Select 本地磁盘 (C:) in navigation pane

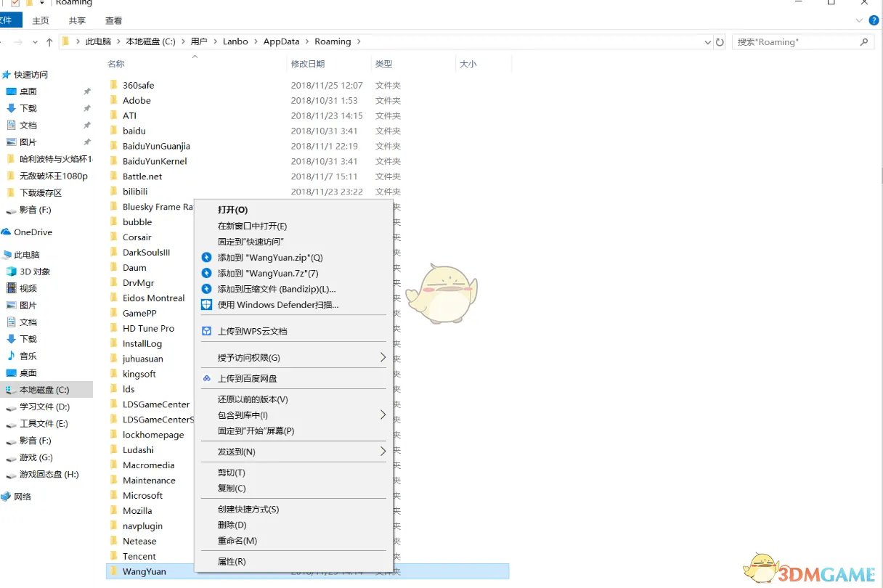pos(44,390)
